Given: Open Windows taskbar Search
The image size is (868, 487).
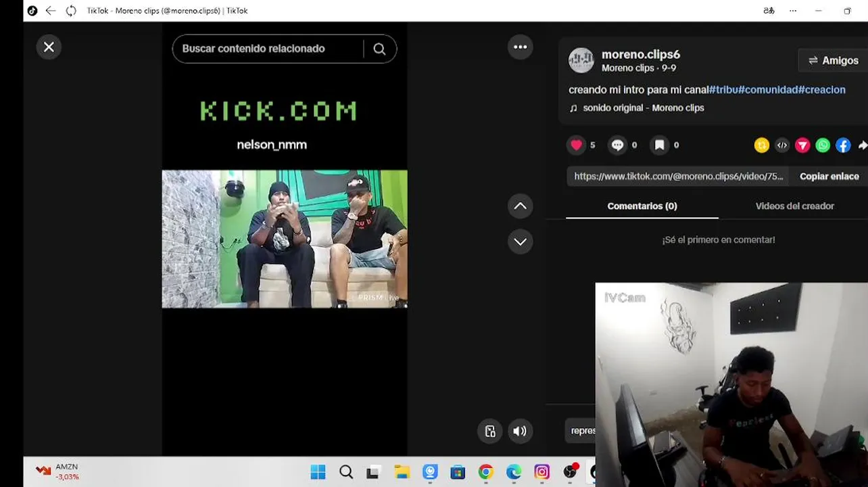Looking at the screenshot, I should coord(346,471).
